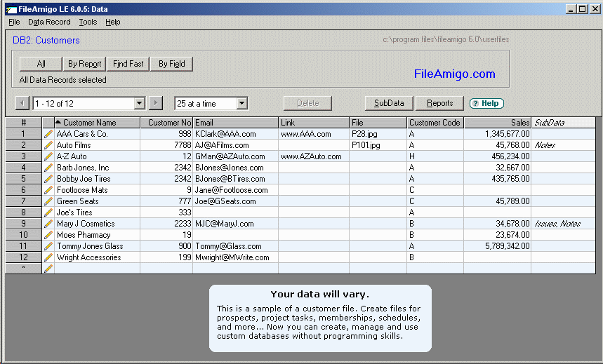Click the Customer Code column header
This screenshot has height=364, width=603.
[435, 123]
